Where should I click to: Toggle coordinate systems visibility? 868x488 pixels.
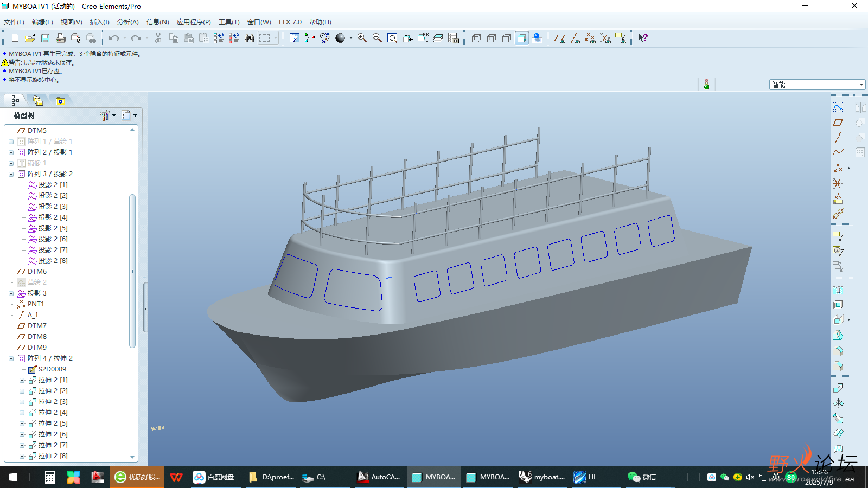click(605, 38)
